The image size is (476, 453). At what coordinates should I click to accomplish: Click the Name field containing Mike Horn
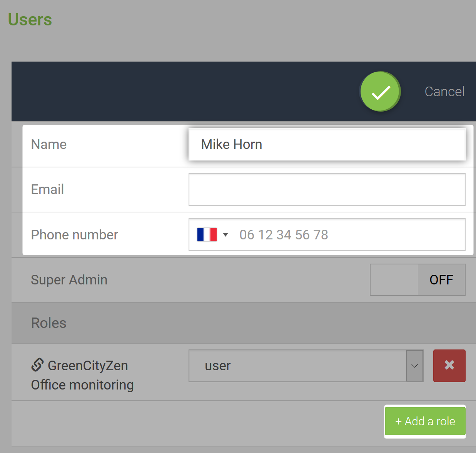click(x=327, y=144)
